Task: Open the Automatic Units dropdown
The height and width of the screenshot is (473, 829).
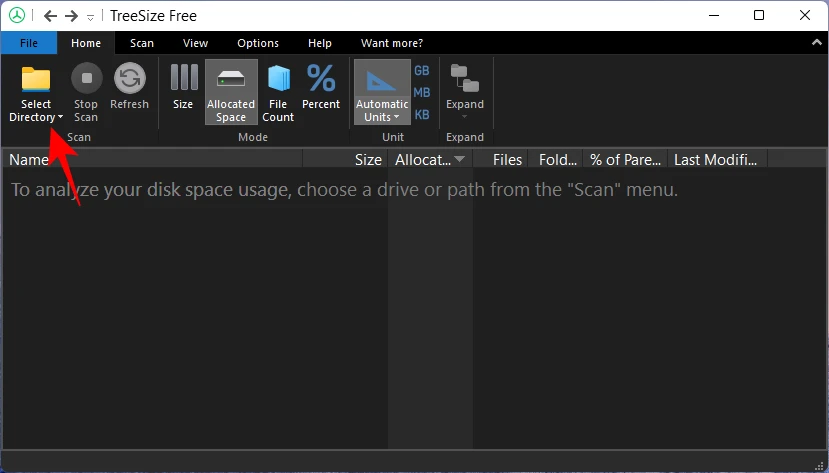Action: coord(382,92)
